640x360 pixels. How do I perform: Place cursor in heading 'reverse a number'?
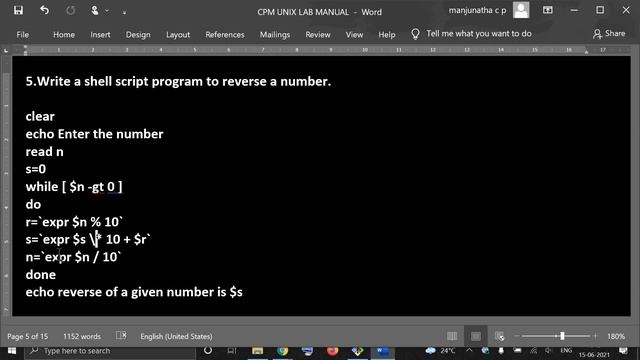point(276,81)
